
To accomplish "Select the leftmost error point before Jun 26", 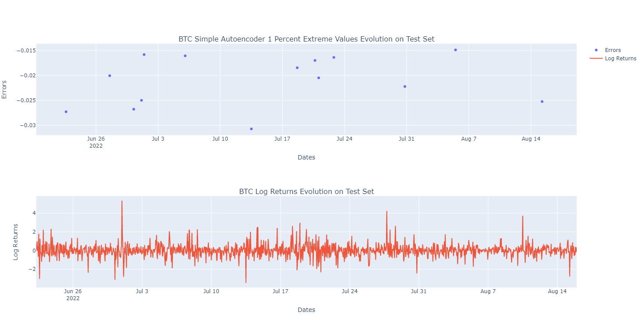I will click(66, 112).
